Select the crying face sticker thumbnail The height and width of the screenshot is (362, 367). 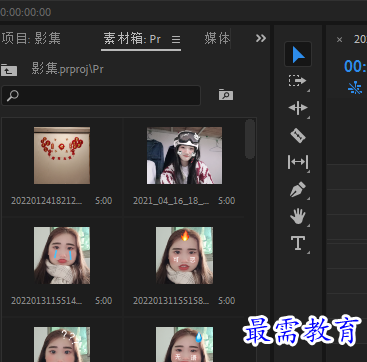pyautogui.click(x=62, y=255)
